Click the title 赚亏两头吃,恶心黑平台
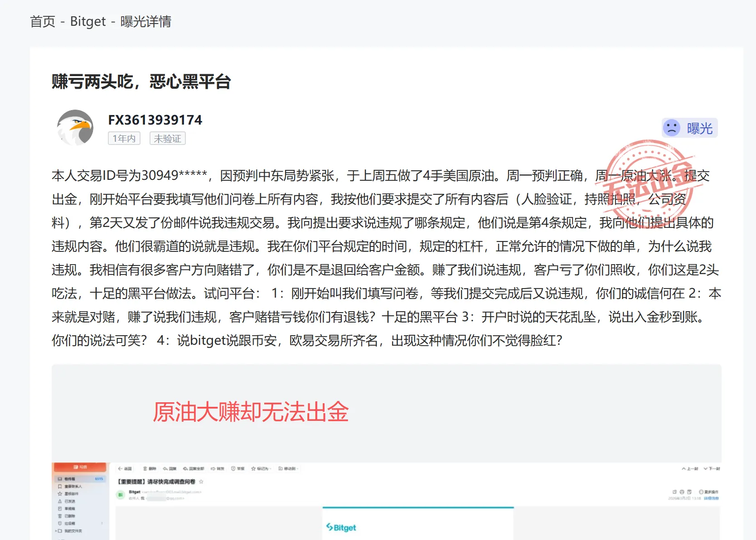The width and height of the screenshot is (756, 540). tap(141, 82)
